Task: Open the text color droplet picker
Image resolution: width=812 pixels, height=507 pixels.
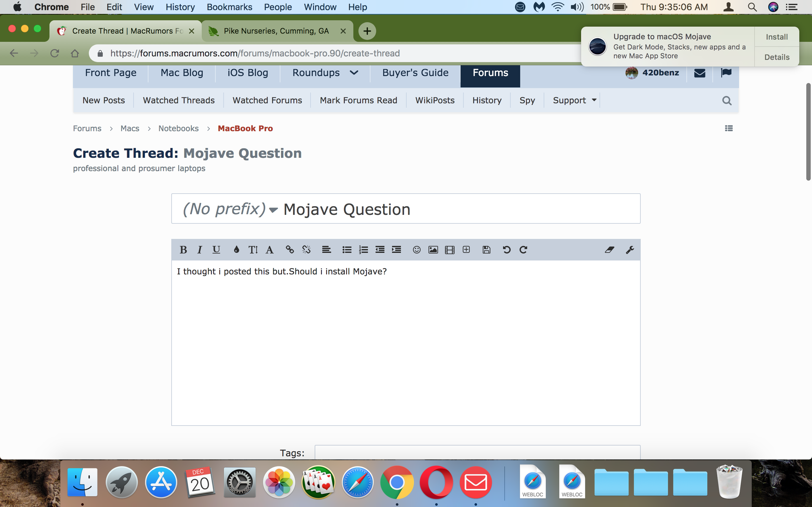Action: point(236,250)
